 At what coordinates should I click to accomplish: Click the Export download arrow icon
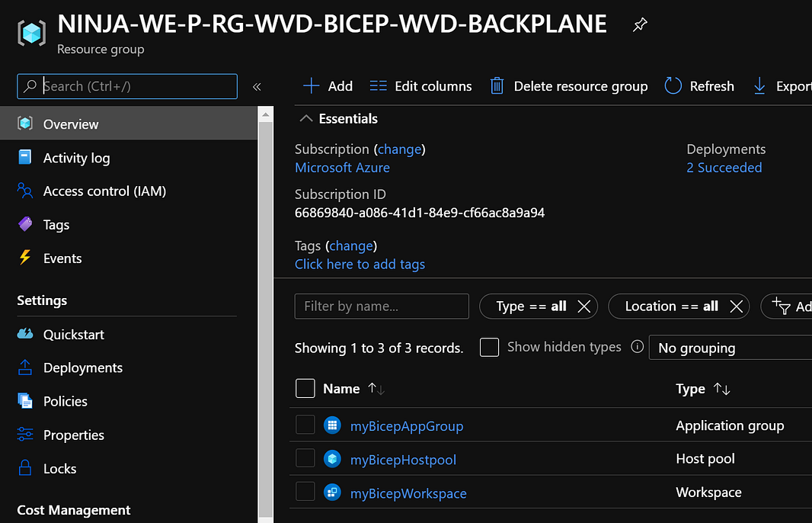coord(759,86)
